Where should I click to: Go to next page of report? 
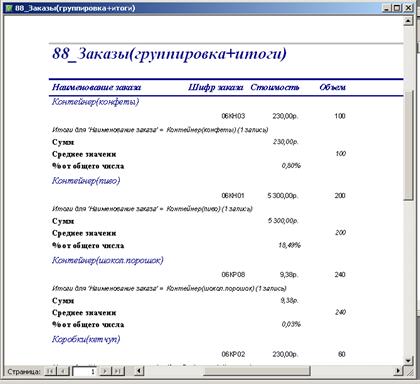pyautogui.click(x=105, y=371)
